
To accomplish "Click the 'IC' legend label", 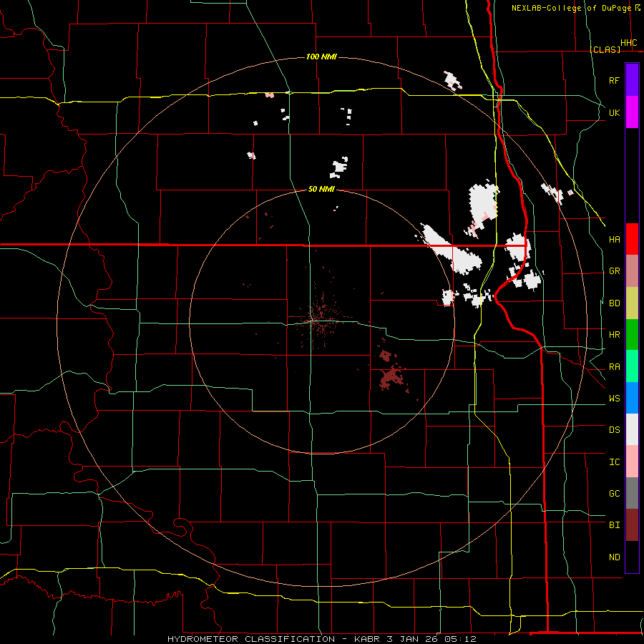I will 615,462.
